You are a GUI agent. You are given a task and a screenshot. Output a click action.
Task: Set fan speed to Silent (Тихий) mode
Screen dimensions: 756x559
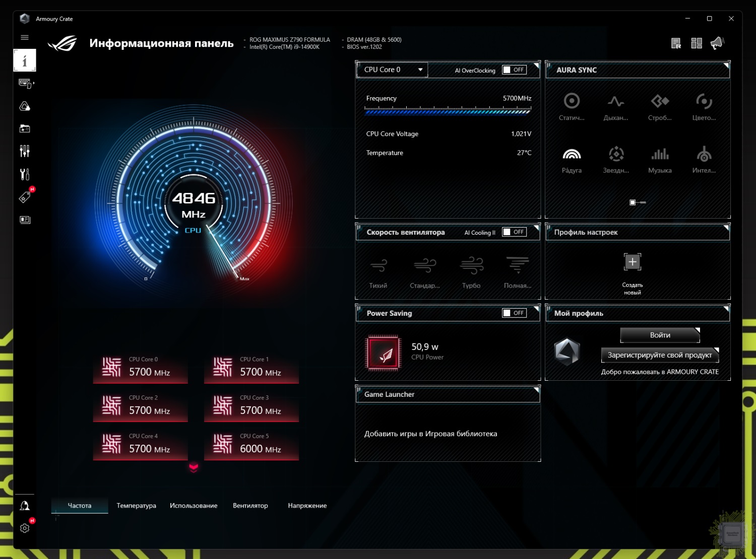pyautogui.click(x=378, y=271)
